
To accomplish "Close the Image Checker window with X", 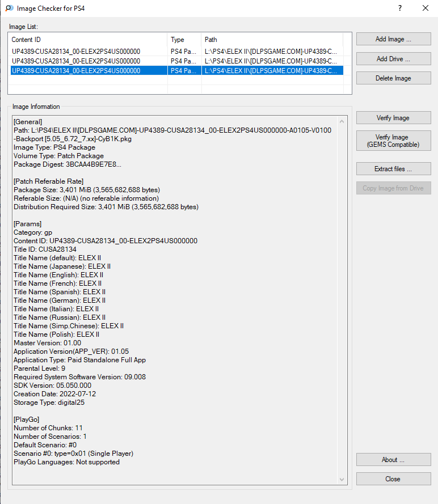I will click(x=425, y=8).
